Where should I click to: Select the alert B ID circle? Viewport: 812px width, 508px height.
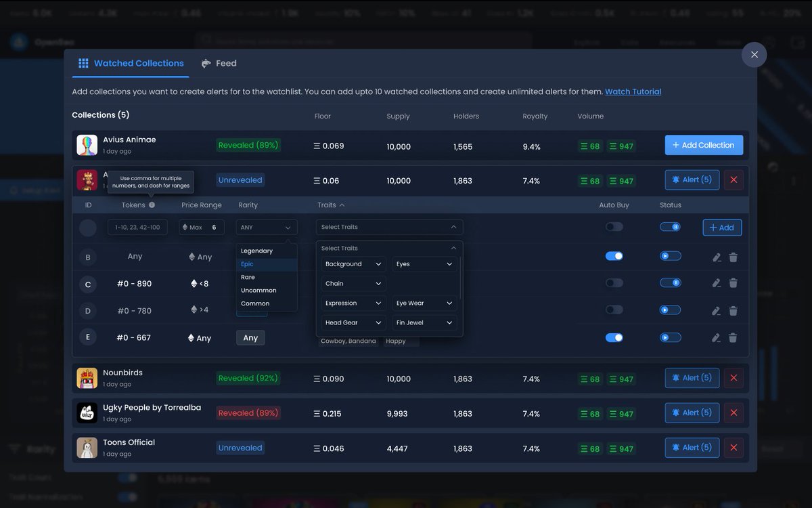click(88, 257)
